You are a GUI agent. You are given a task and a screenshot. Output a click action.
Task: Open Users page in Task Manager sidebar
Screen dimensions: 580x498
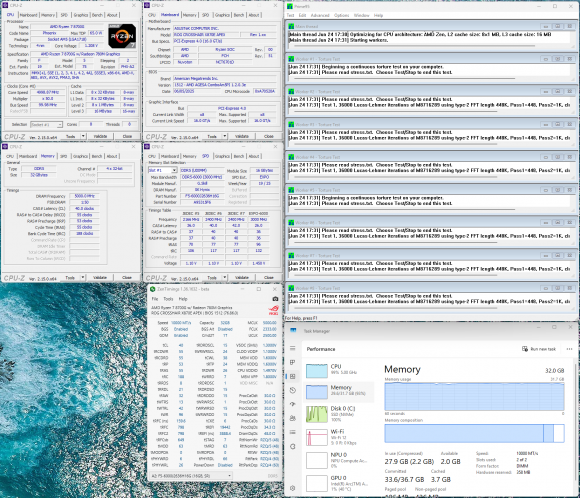point(293,418)
